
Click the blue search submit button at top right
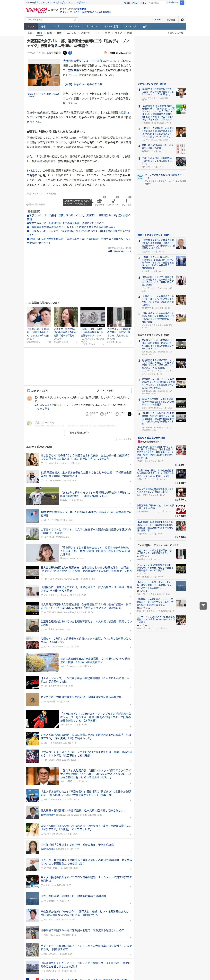pyautogui.click(x=182, y=3)
